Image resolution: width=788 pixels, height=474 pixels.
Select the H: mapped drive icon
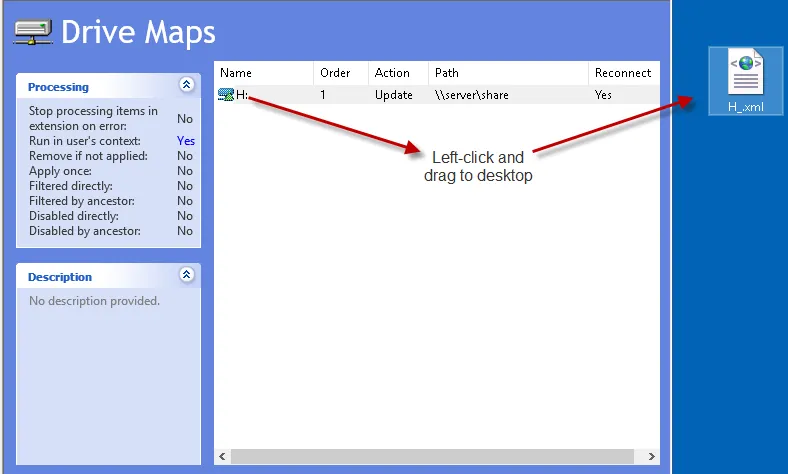point(227,95)
